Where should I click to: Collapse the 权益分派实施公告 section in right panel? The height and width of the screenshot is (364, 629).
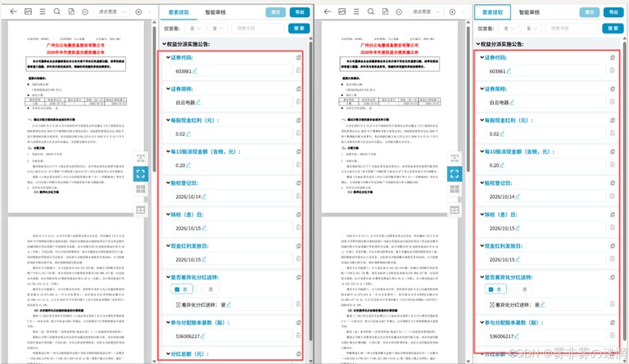point(478,44)
